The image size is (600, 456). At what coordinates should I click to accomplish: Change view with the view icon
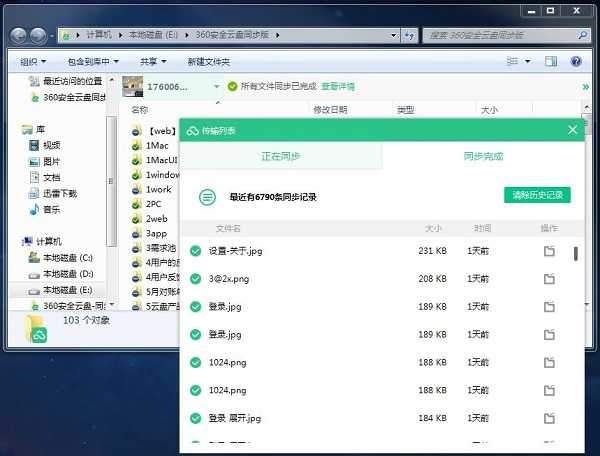point(512,61)
